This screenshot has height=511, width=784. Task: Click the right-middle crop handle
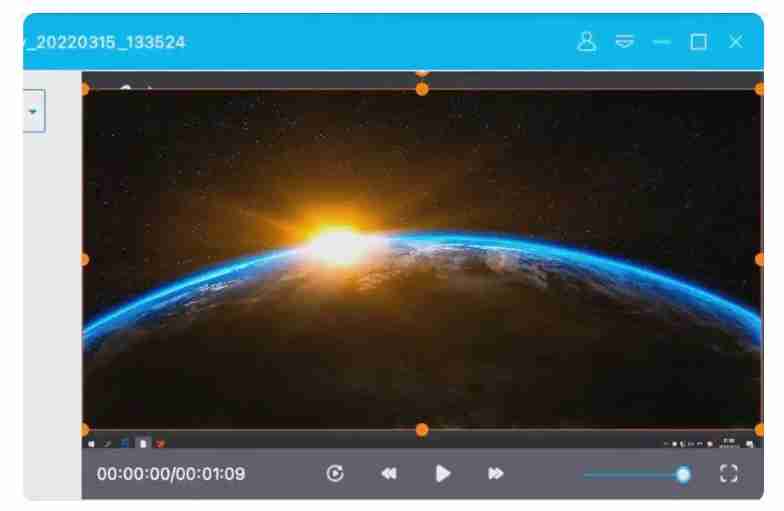pyautogui.click(x=759, y=260)
